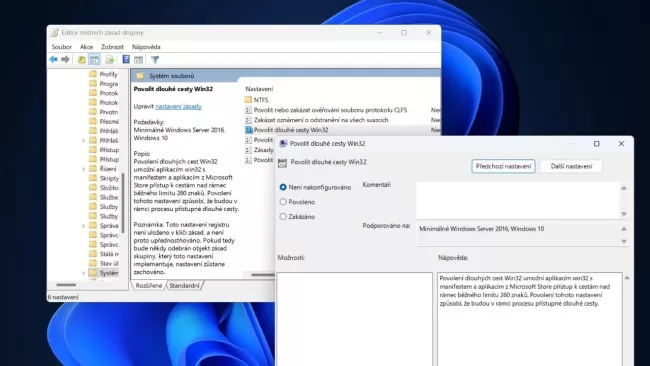Maximize the Povolit dlouhé cesty Win32 dialog

(597, 144)
